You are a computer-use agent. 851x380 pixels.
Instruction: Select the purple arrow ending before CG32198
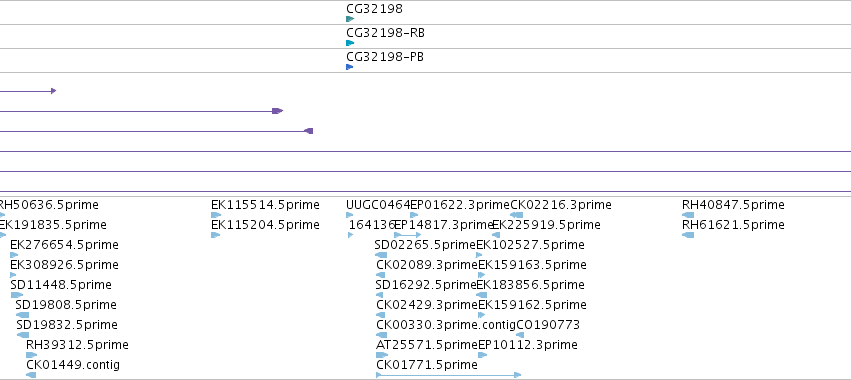[x=309, y=131]
